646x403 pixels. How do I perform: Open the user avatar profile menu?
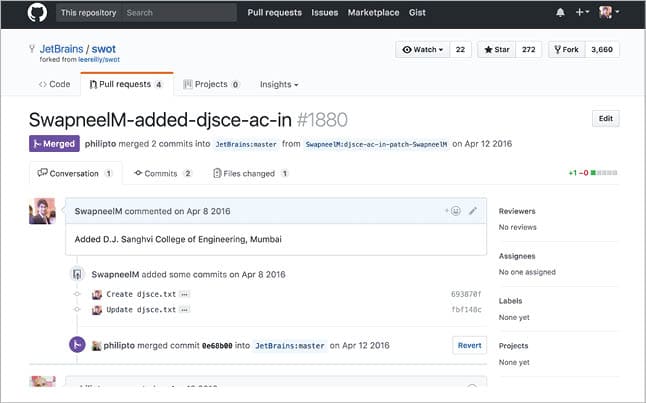tap(608, 13)
